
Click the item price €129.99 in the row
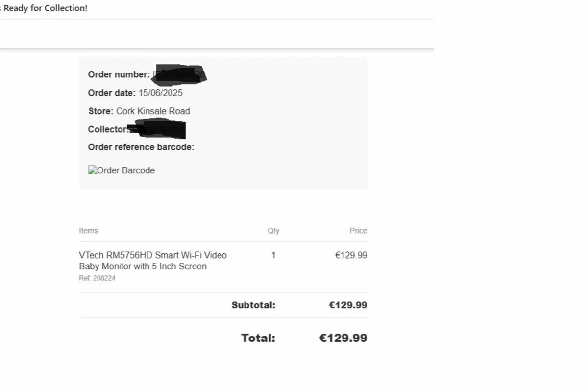coord(351,255)
